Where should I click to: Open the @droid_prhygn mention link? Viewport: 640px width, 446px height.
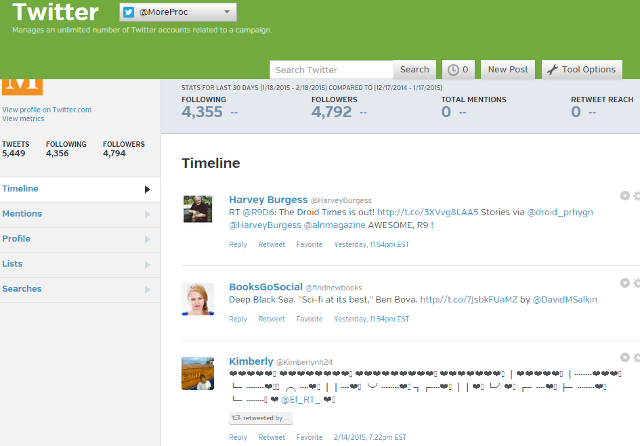[560, 212]
